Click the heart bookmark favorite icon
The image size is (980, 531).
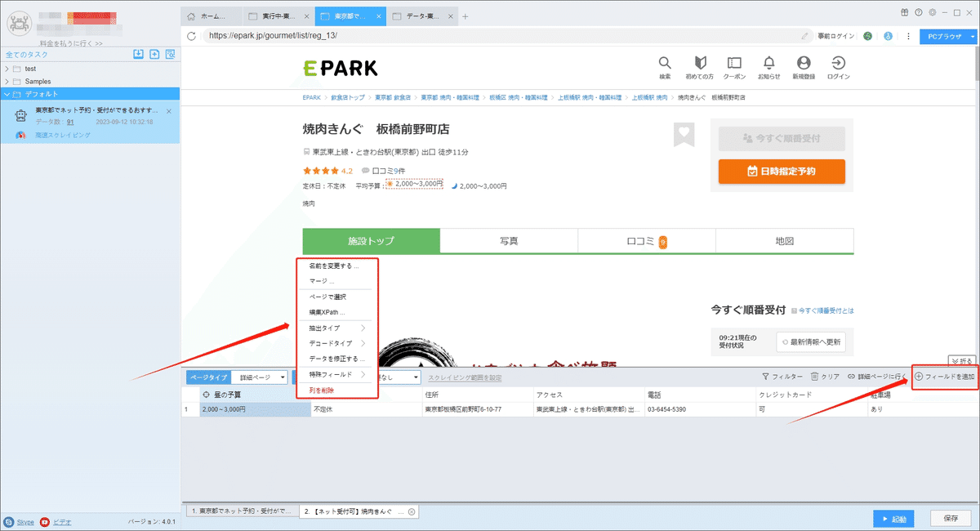coord(684,135)
